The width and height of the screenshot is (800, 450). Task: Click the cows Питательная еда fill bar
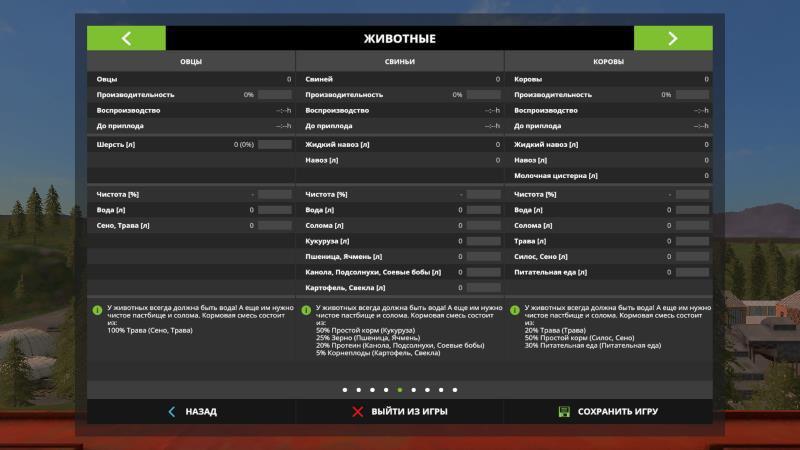691,272
